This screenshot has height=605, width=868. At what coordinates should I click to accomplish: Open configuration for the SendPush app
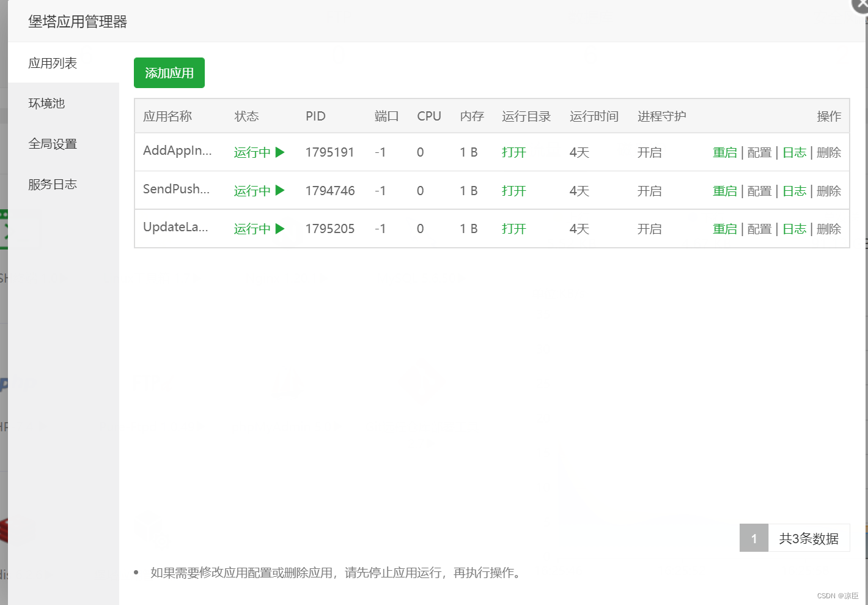pyautogui.click(x=759, y=190)
